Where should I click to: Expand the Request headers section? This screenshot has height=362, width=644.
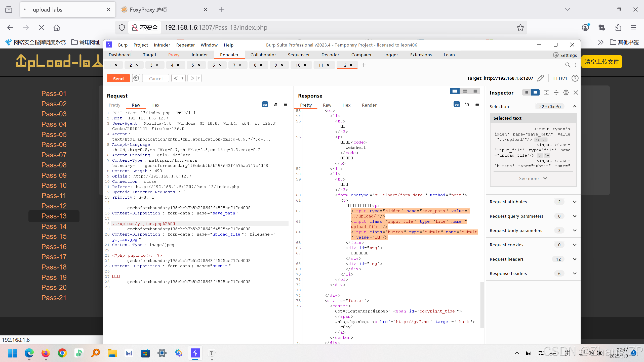(x=575, y=259)
